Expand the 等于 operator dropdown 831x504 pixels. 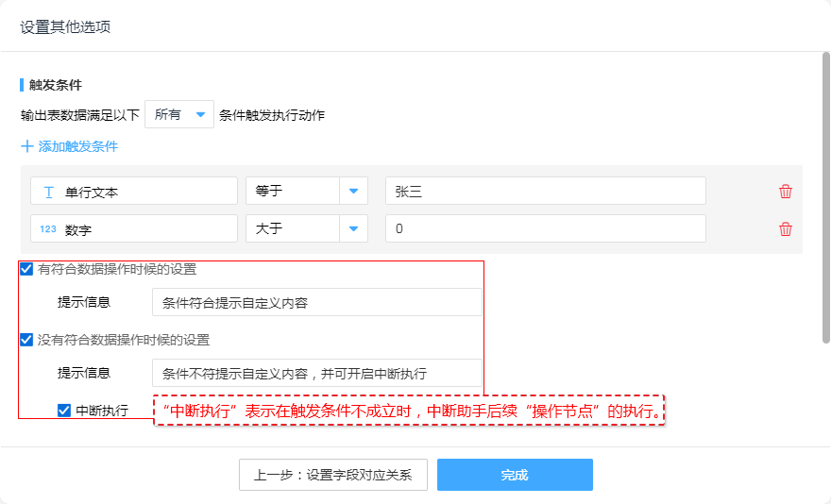[352, 192]
